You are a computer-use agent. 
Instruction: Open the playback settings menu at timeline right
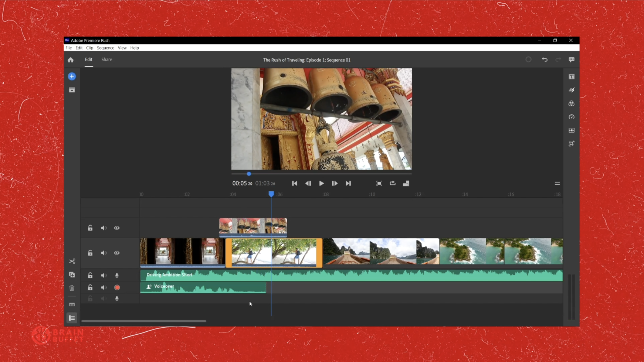(x=557, y=183)
